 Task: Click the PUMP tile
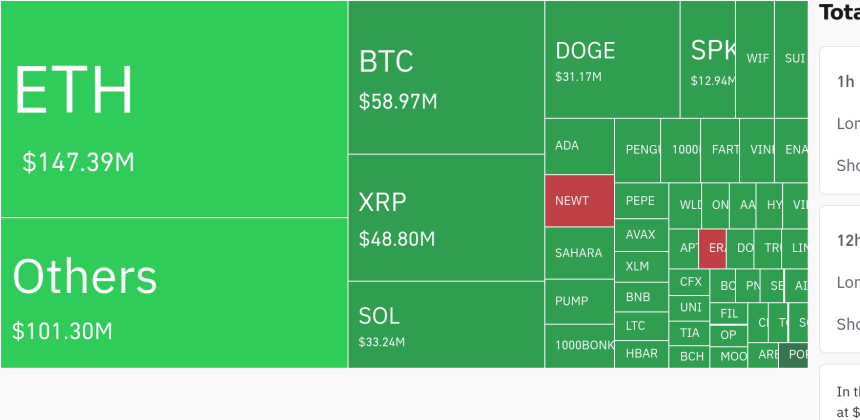pyautogui.click(x=579, y=301)
